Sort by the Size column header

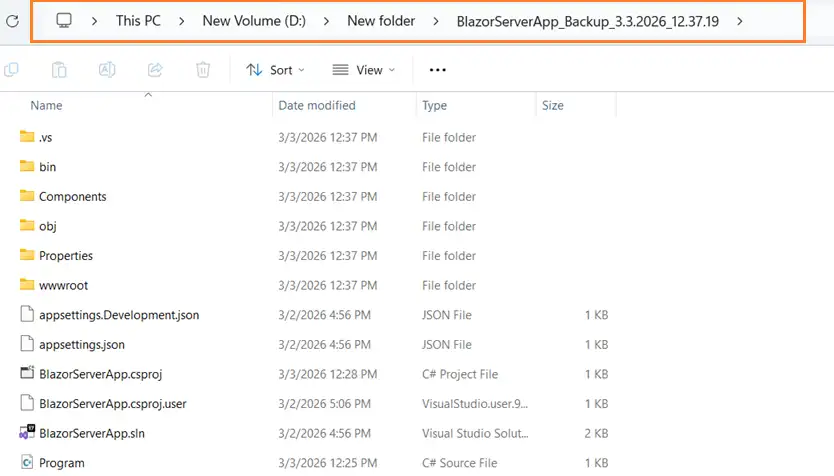pyautogui.click(x=553, y=105)
